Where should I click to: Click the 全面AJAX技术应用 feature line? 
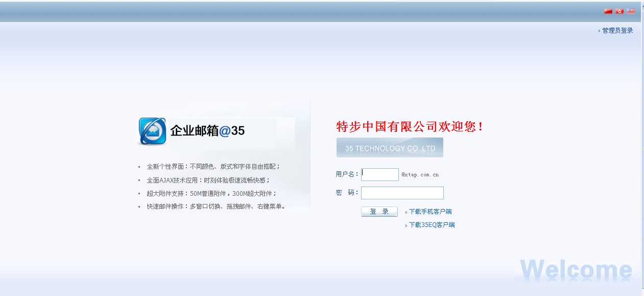(208, 180)
